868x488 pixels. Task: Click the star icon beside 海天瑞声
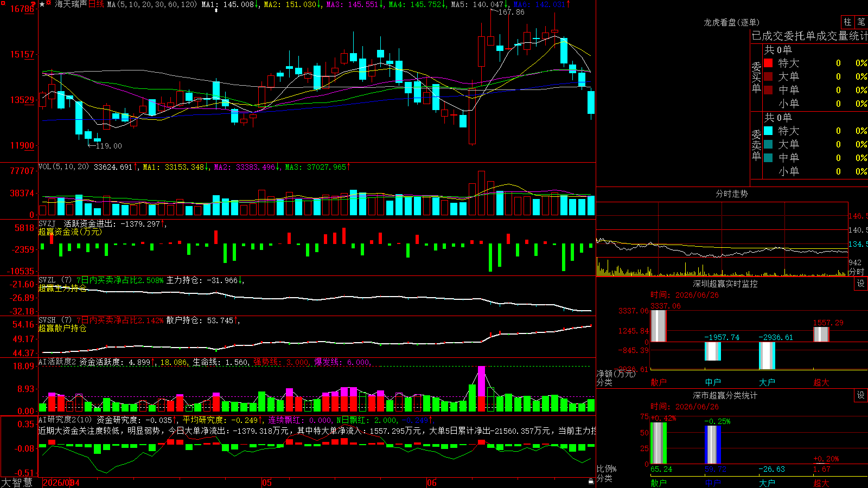click(42, 4)
